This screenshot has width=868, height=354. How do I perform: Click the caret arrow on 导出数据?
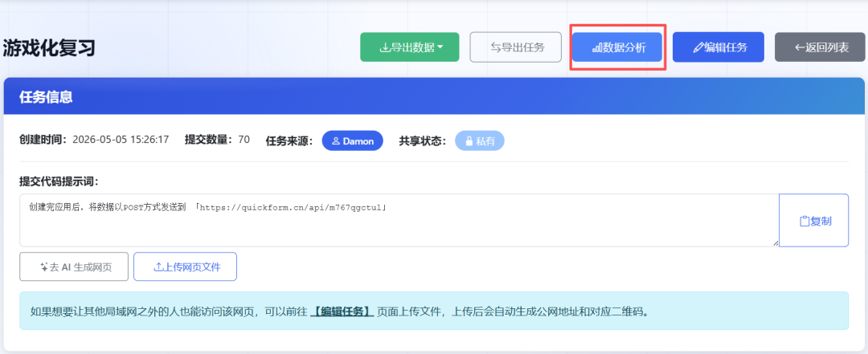click(440, 47)
